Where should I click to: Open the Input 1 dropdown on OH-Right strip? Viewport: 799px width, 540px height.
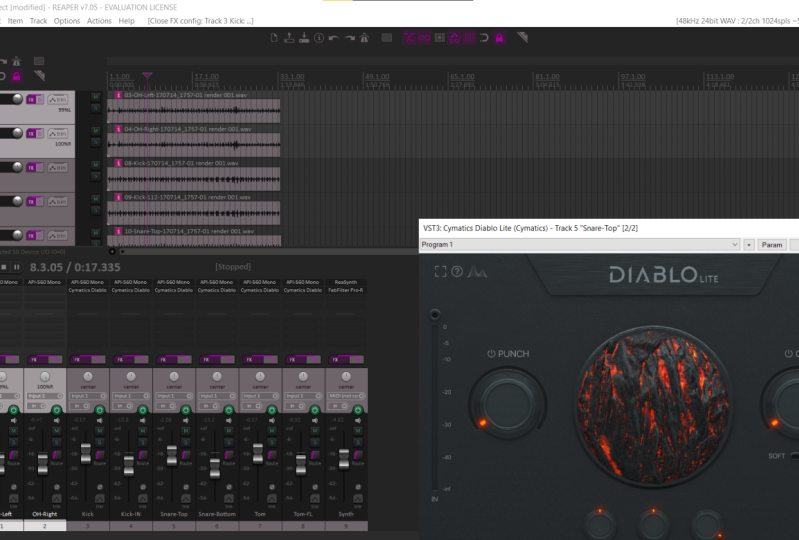45,396
